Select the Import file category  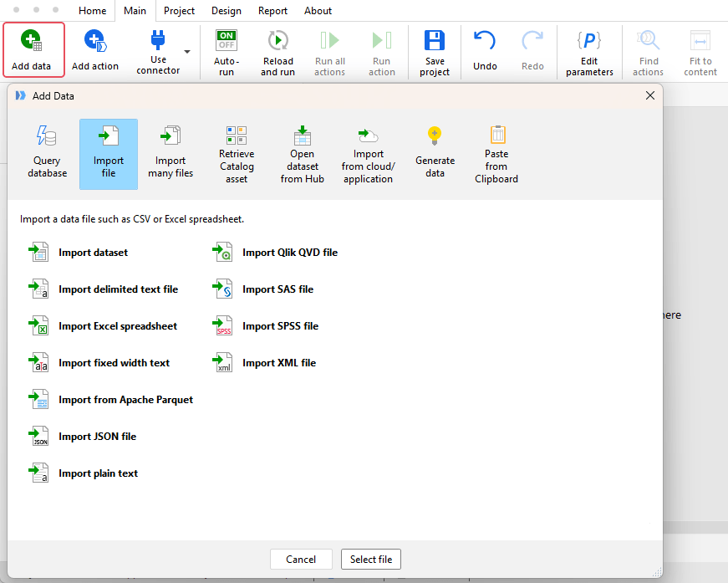tap(109, 154)
